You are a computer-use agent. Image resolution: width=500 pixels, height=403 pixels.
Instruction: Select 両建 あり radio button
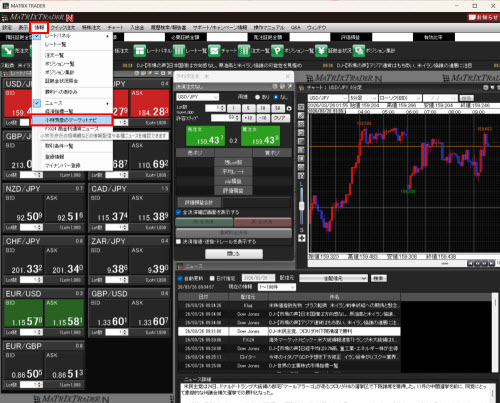point(257,97)
